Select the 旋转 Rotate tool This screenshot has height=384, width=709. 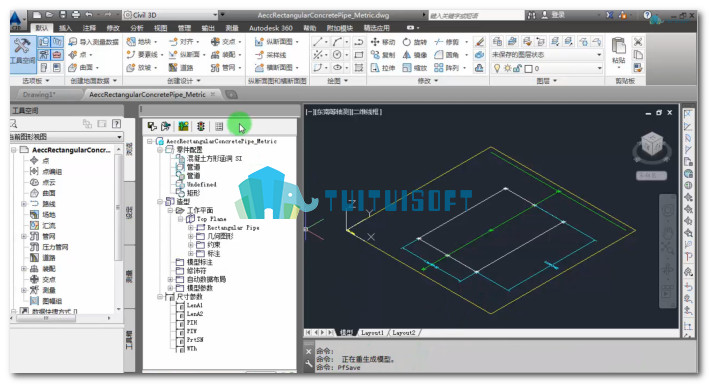pyautogui.click(x=415, y=42)
